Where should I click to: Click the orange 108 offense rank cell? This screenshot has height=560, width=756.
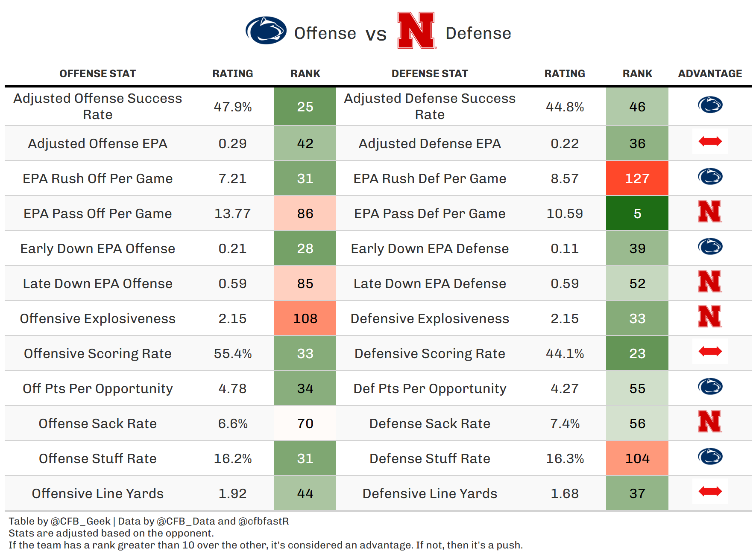(305, 318)
